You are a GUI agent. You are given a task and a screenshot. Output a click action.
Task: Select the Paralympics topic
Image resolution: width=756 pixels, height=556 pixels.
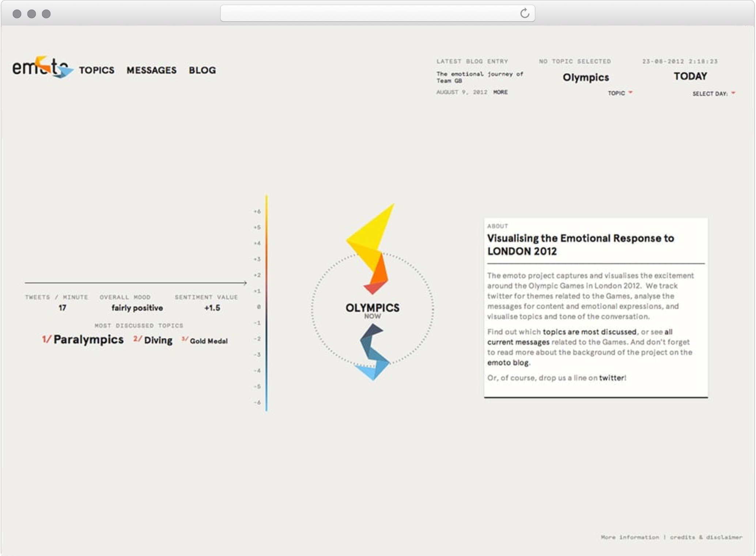tap(83, 339)
